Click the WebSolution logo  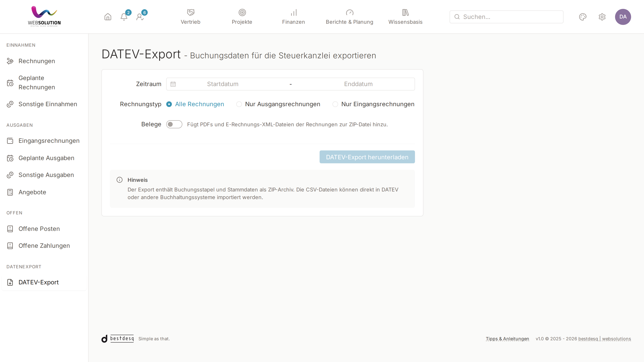[44, 16]
